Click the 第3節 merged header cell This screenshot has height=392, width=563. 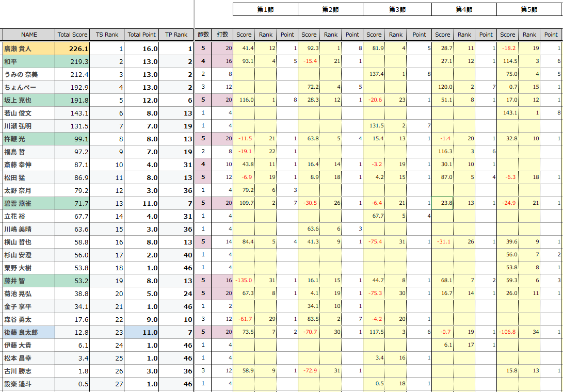coord(397,10)
